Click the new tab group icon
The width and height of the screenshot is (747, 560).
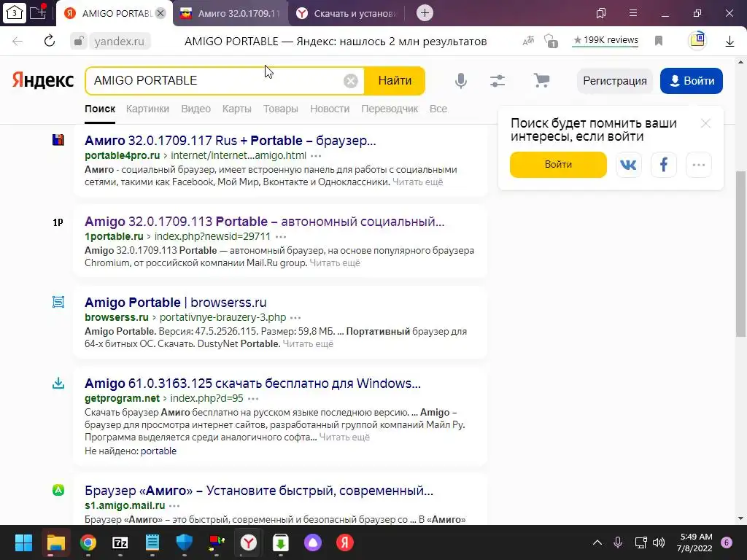38,12
